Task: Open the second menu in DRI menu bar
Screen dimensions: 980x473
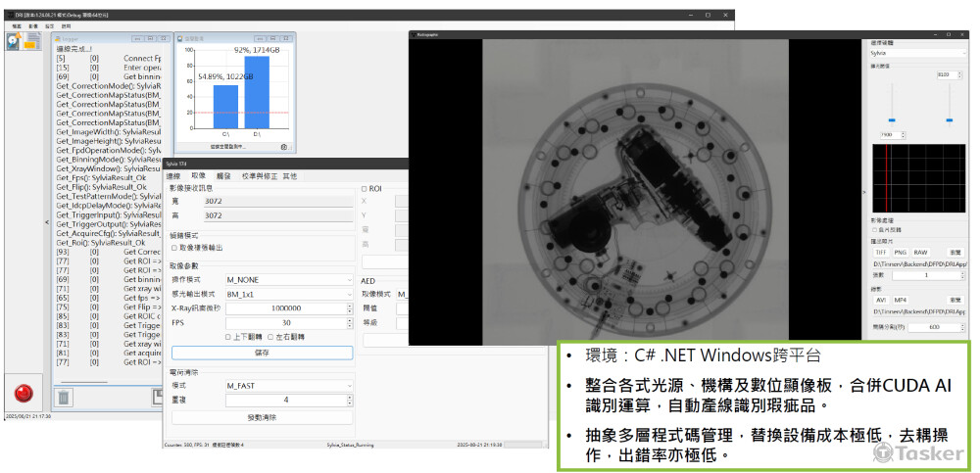Action: click(x=33, y=26)
